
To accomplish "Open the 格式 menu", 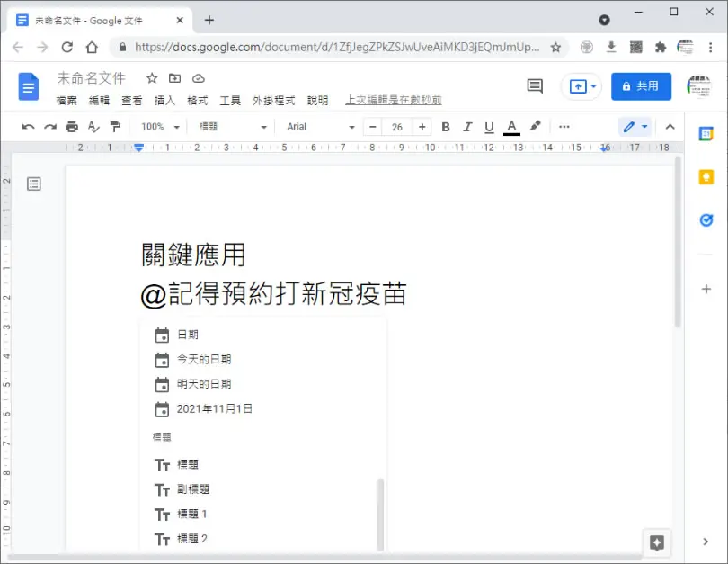I will pyautogui.click(x=198, y=101).
